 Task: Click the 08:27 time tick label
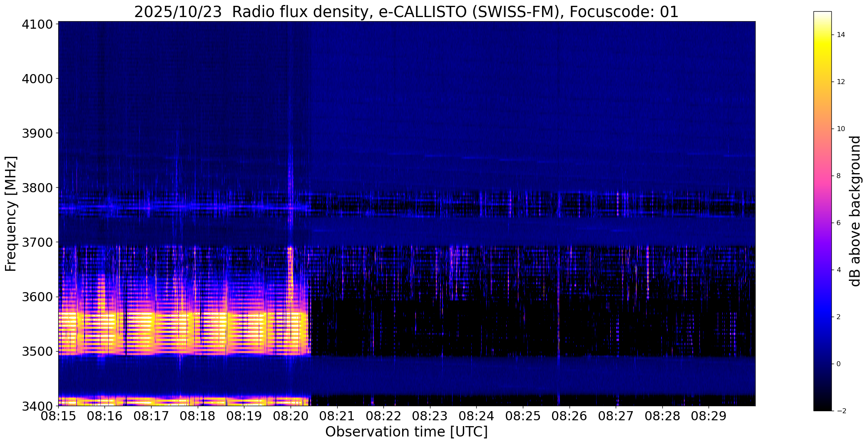click(x=616, y=416)
